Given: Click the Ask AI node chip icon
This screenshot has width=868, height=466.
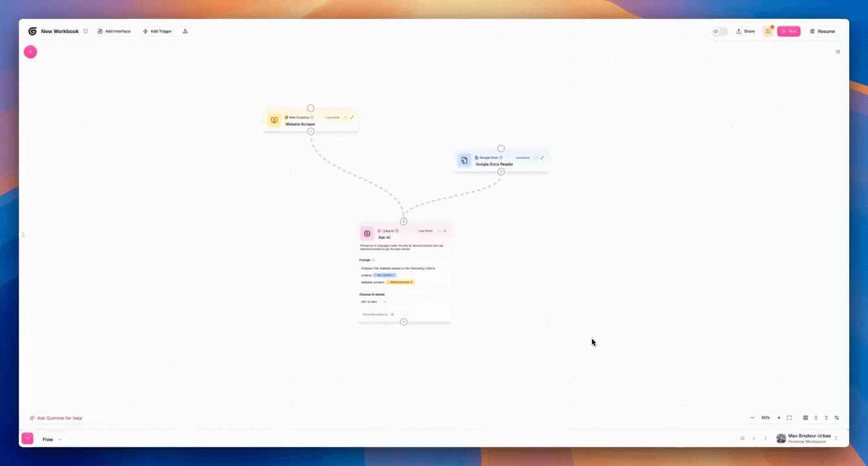Looking at the screenshot, I should coord(367,234).
